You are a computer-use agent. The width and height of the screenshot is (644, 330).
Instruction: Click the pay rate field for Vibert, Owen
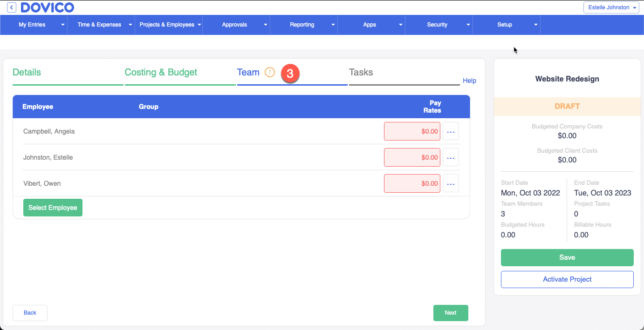412,183
